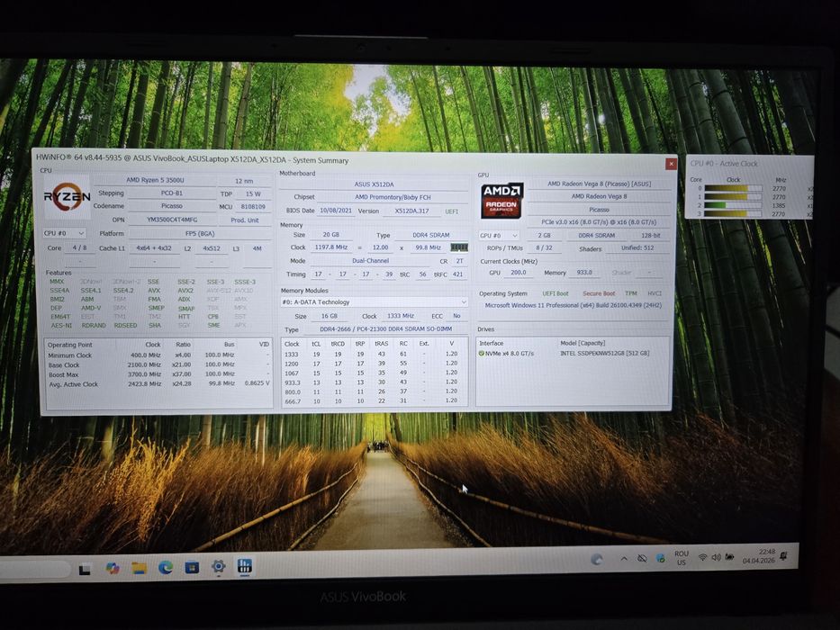Click the YM3500C4T4MFG OPN field
840x630 pixels.
tap(171, 220)
